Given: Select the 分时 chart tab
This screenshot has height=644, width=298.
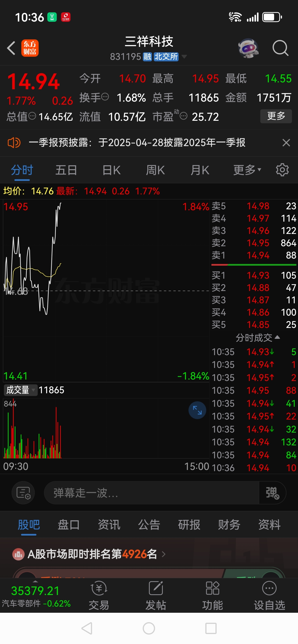Looking at the screenshot, I should coord(22,170).
